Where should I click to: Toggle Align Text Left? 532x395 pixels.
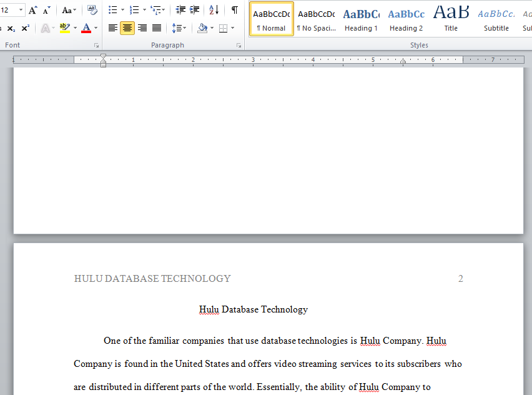[x=112, y=28]
